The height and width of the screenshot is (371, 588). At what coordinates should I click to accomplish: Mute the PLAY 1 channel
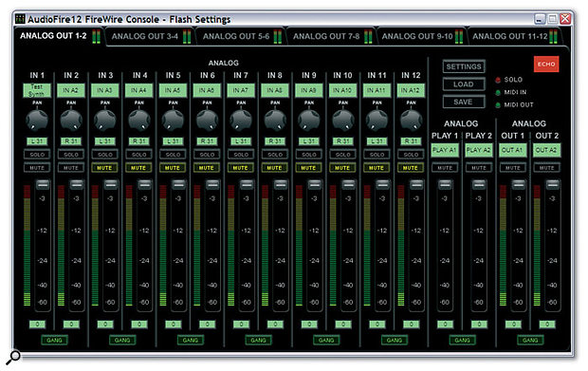pyautogui.click(x=445, y=168)
